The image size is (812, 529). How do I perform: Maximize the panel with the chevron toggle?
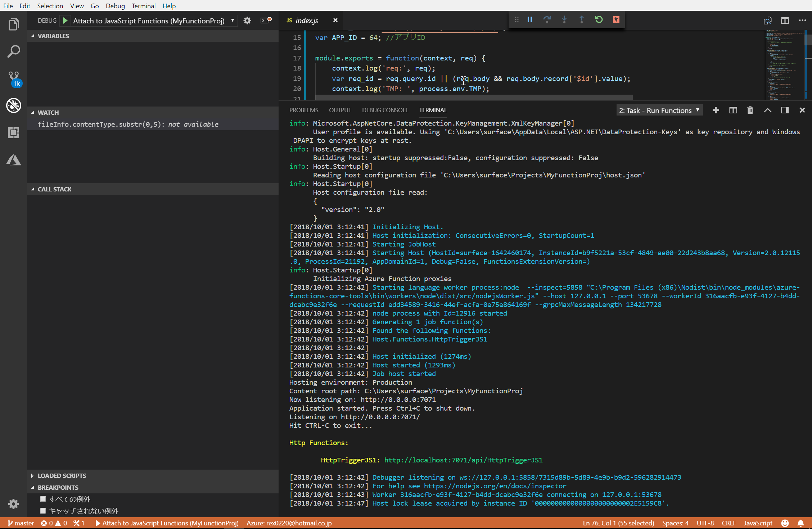pyautogui.click(x=767, y=110)
